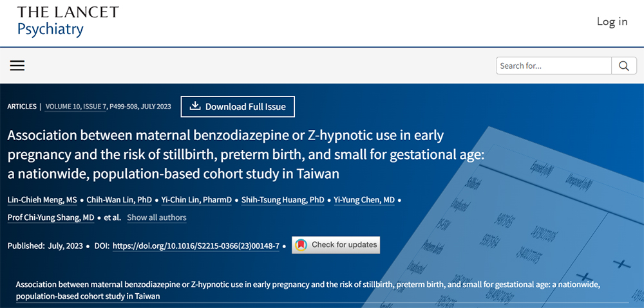Viewport: 644px width, 308px height.
Task: Open the hamburger navigation menu
Action: click(x=17, y=66)
